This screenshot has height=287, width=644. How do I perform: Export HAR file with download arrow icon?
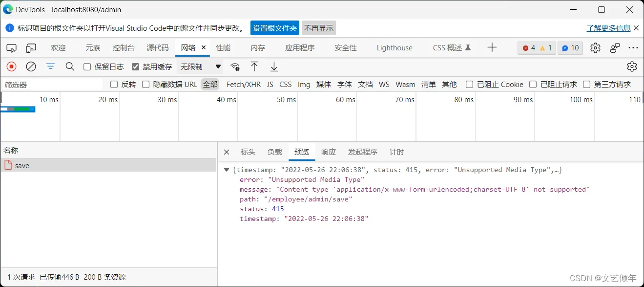[274, 66]
